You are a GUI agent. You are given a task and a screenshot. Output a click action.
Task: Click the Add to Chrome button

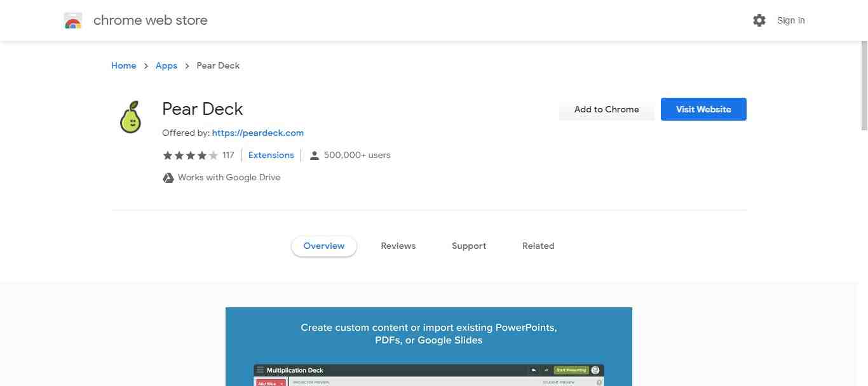tap(606, 109)
